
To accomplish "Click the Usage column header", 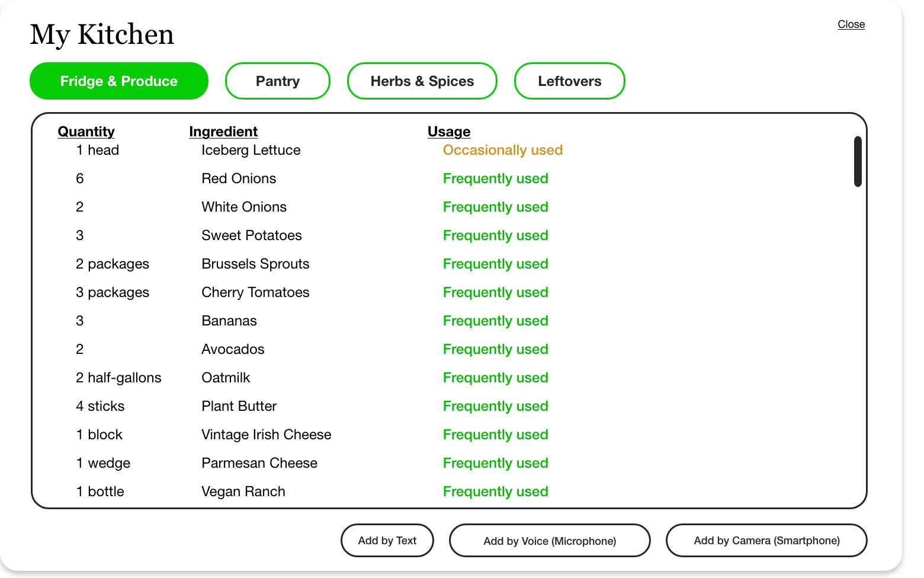I will (x=449, y=132).
